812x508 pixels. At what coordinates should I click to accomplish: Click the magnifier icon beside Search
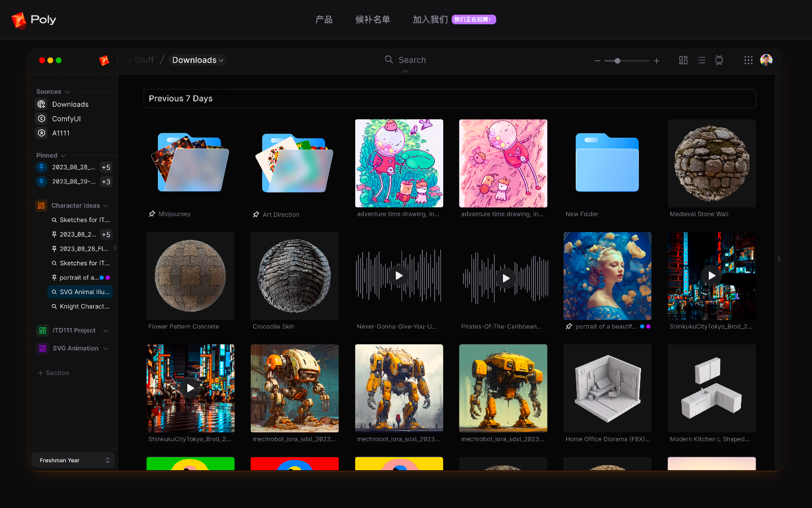pyautogui.click(x=389, y=59)
